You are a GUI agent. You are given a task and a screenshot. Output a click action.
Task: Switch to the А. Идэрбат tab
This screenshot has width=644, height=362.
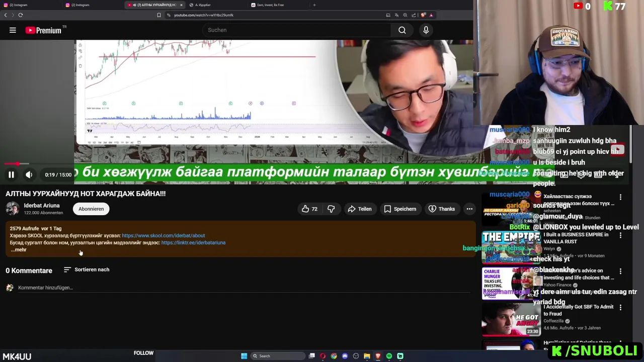point(216,5)
